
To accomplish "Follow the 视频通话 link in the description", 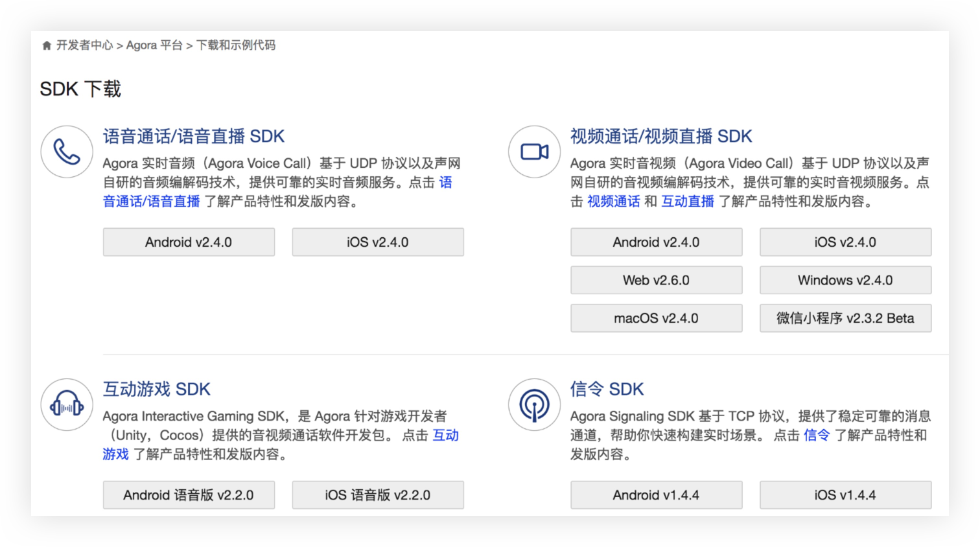I will tap(614, 202).
